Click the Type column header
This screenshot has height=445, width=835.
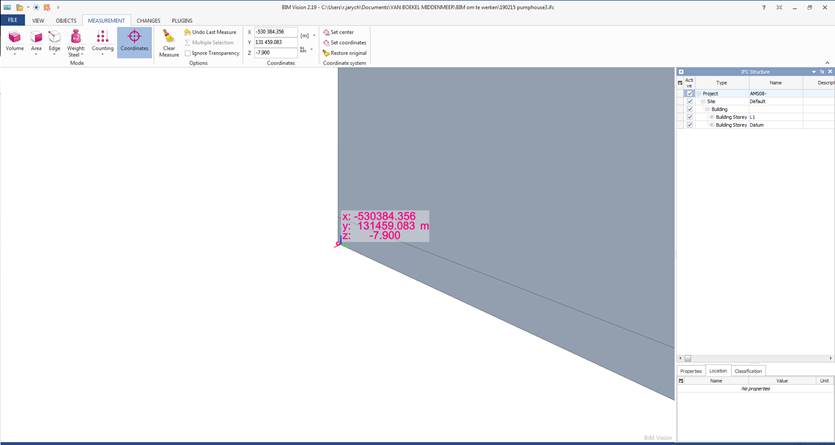pyautogui.click(x=722, y=83)
